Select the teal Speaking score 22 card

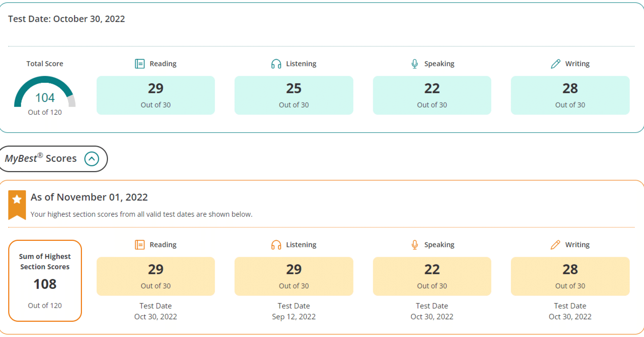tap(432, 95)
